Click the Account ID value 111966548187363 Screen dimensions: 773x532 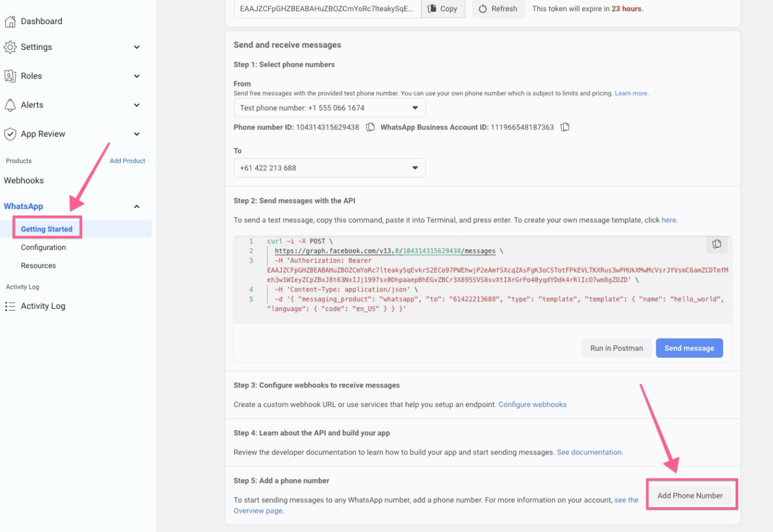click(x=522, y=127)
